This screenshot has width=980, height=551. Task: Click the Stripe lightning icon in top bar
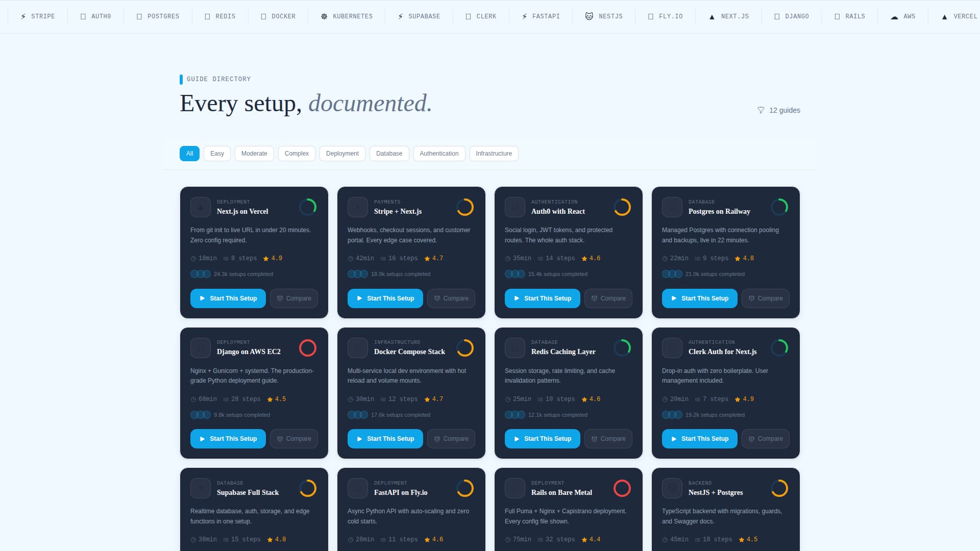(23, 16)
